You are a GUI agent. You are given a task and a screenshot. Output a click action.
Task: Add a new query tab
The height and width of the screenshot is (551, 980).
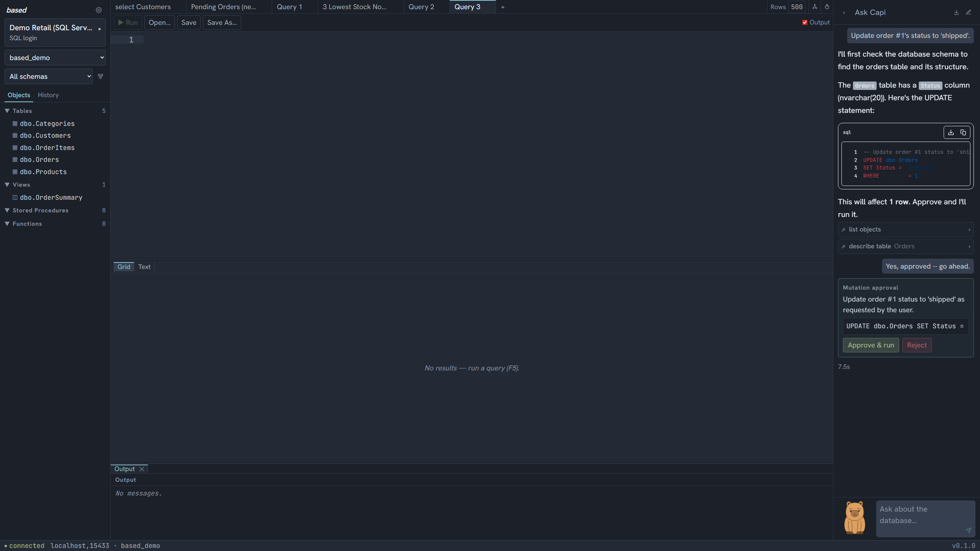point(503,7)
